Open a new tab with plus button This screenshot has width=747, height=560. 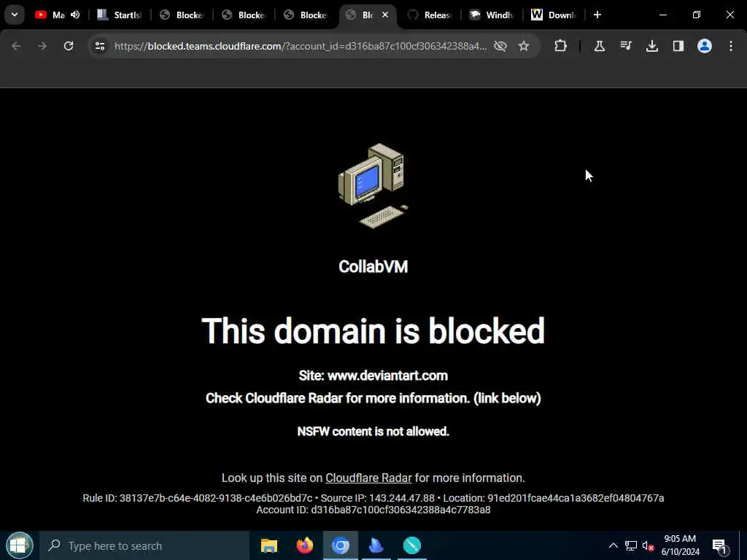tap(597, 15)
